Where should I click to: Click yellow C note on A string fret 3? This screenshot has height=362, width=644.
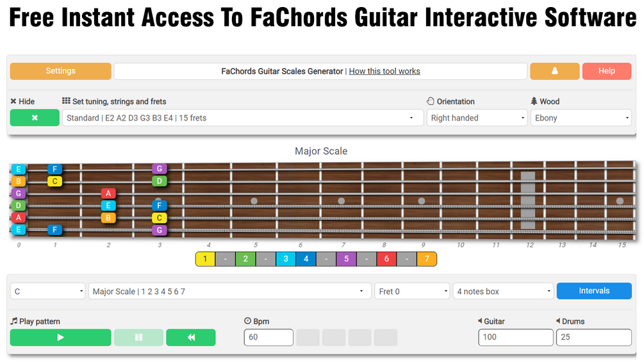click(x=160, y=218)
